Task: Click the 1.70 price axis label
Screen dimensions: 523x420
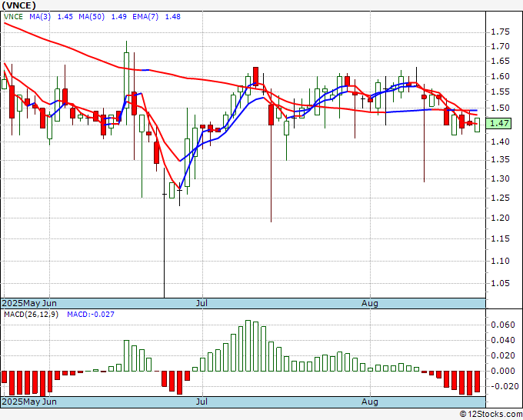Action: point(501,46)
